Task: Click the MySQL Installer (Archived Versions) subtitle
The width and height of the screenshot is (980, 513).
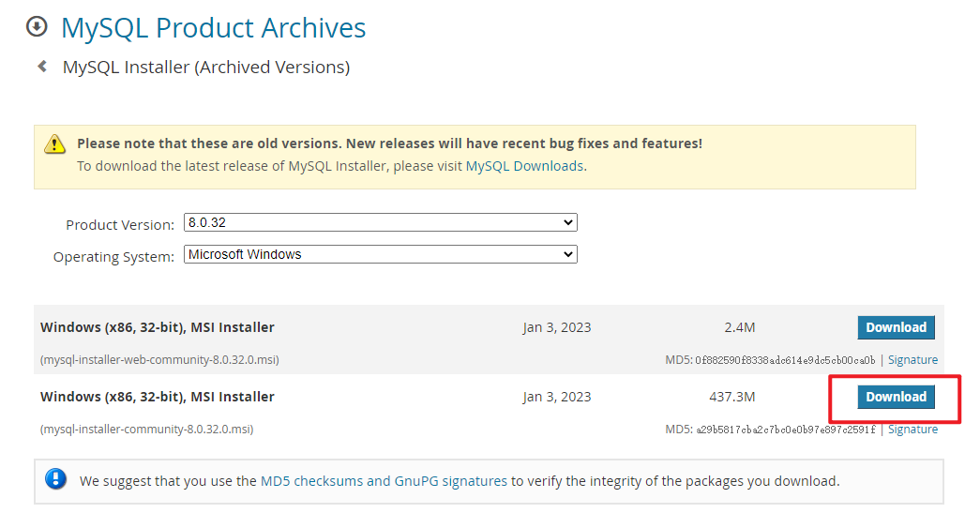Action: (x=205, y=68)
